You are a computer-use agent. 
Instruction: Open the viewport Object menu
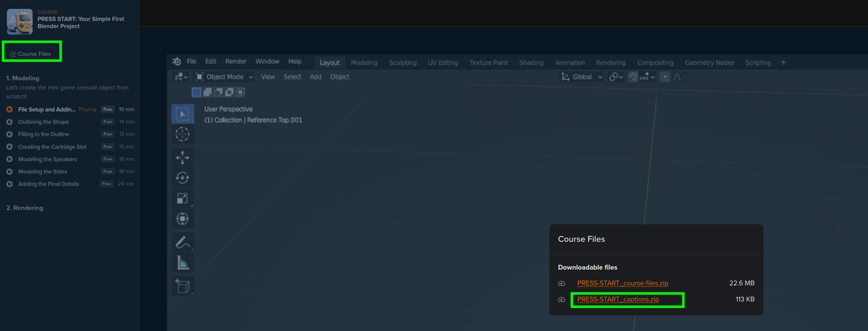click(x=340, y=77)
